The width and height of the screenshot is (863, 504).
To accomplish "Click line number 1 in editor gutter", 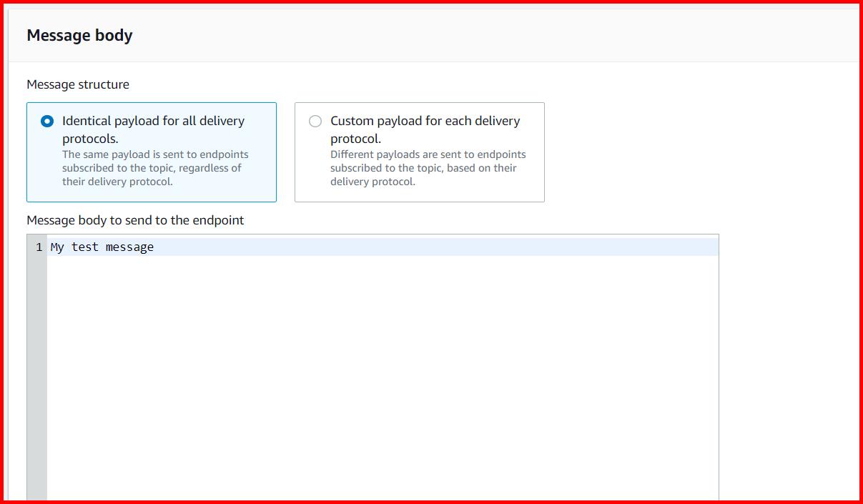I will click(x=39, y=247).
